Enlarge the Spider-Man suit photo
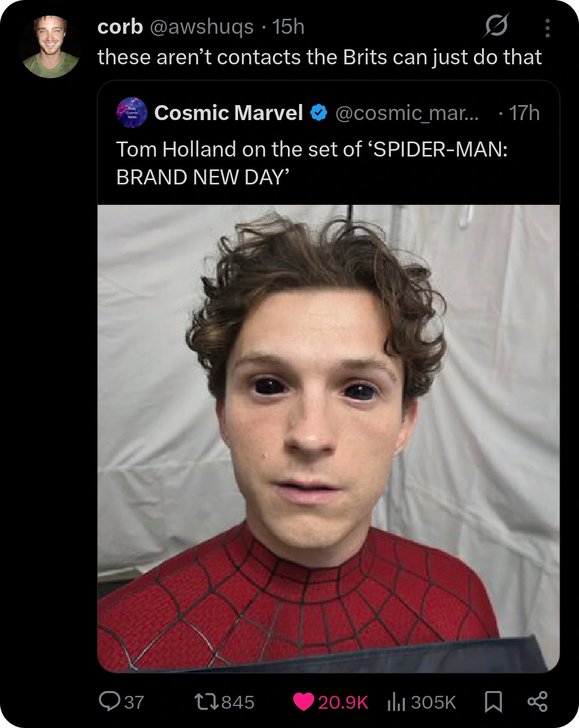The image size is (579, 728). click(x=329, y=439)
